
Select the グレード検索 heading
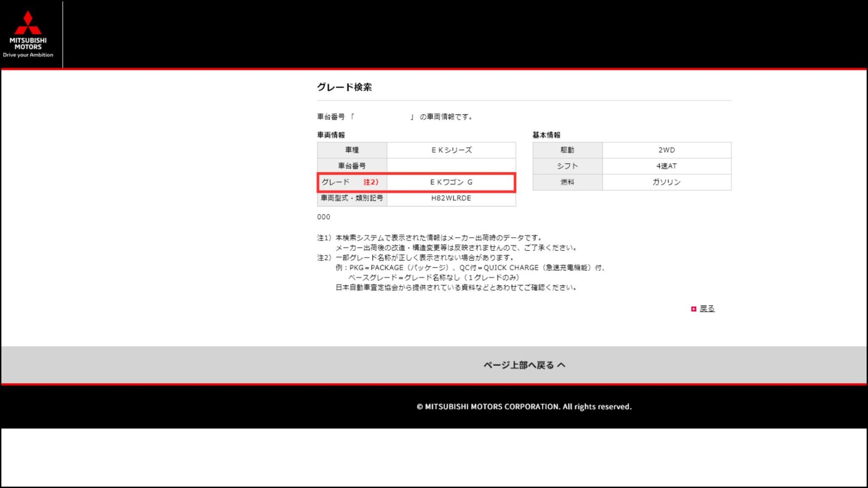344,87
